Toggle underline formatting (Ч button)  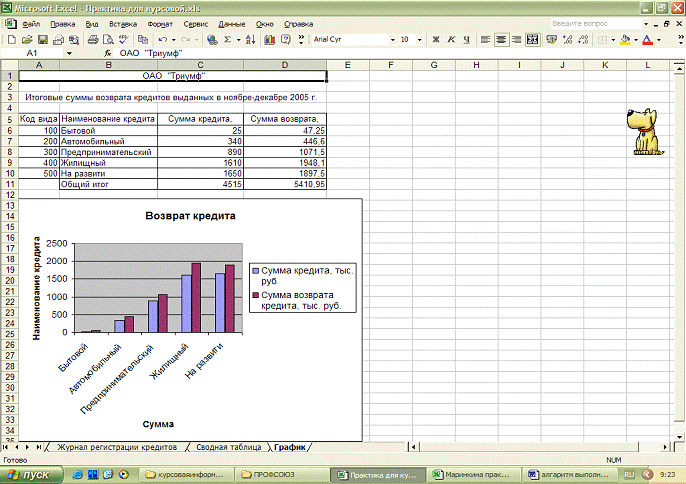coord(467,40)
